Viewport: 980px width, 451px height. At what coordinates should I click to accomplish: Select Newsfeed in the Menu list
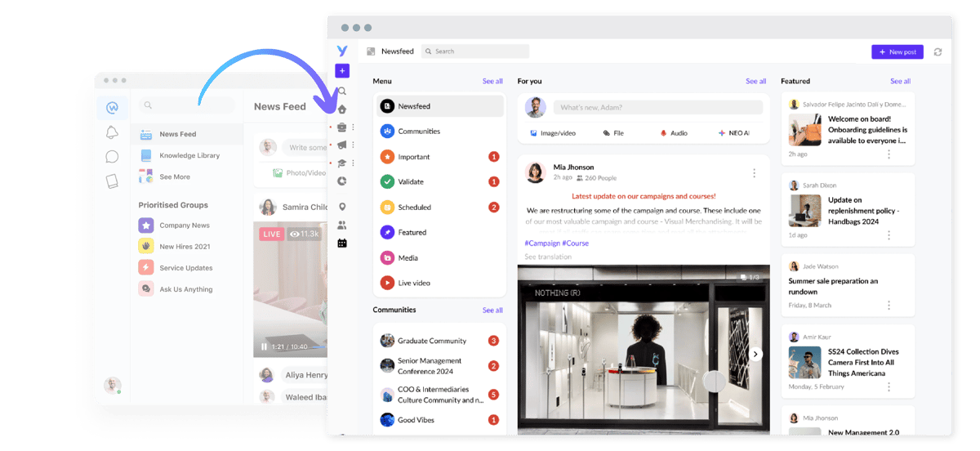tap(440, 106)
